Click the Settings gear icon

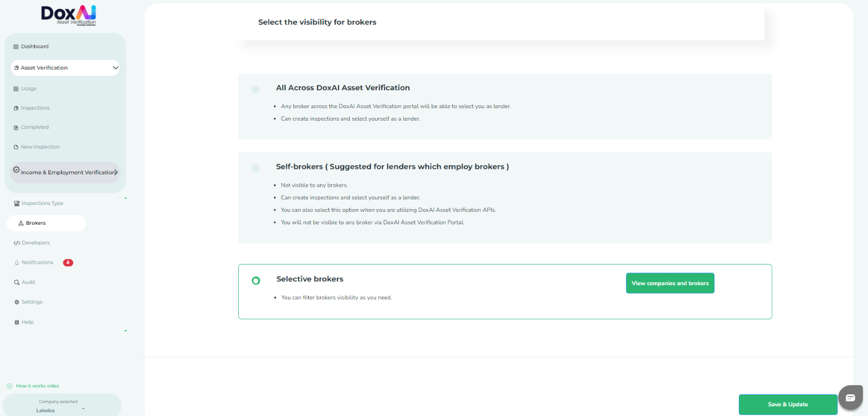tap(17, 302)
